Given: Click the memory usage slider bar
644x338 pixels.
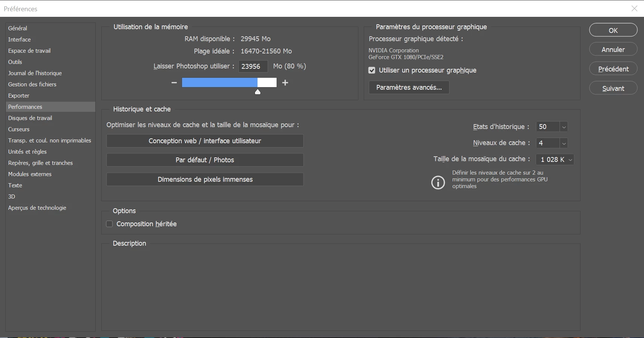Looking at the screenshot, I should coord(229,83).
